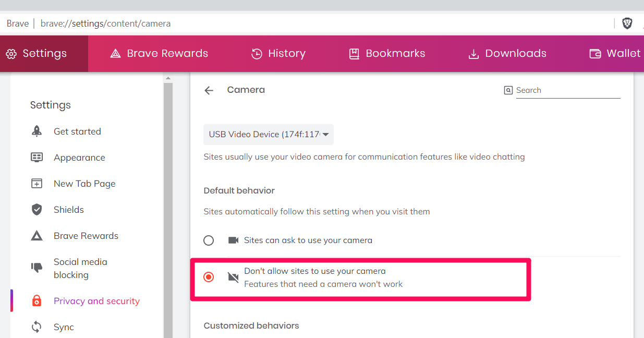
Task: Click the 'Camera' page title
Action: [x=246, y=90]
